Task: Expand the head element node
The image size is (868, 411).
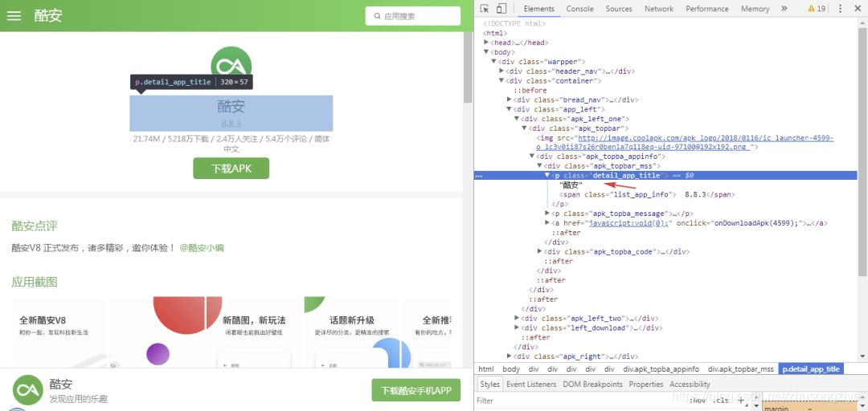Action: tap(486, 43)
